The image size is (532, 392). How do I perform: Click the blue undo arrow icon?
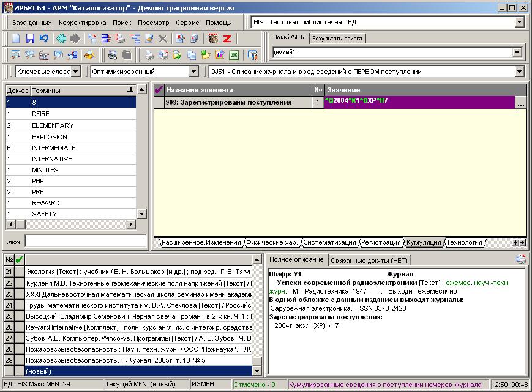pos(43,39)
